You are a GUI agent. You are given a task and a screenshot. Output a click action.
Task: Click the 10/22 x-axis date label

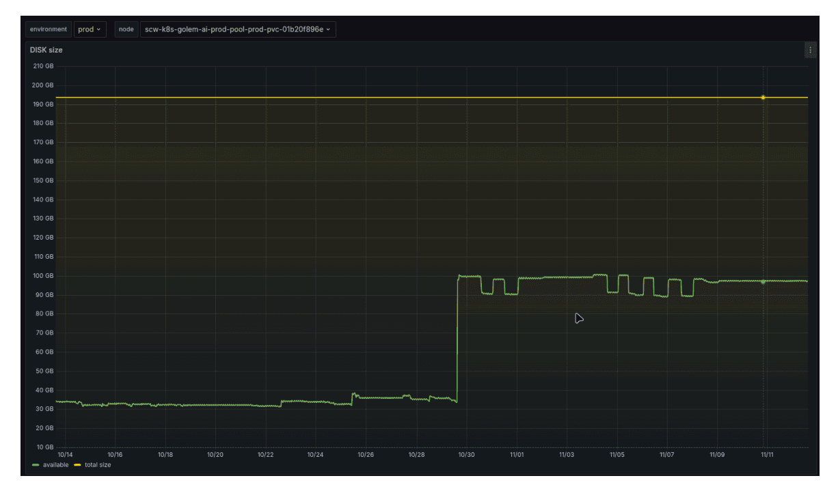[266, 454]
